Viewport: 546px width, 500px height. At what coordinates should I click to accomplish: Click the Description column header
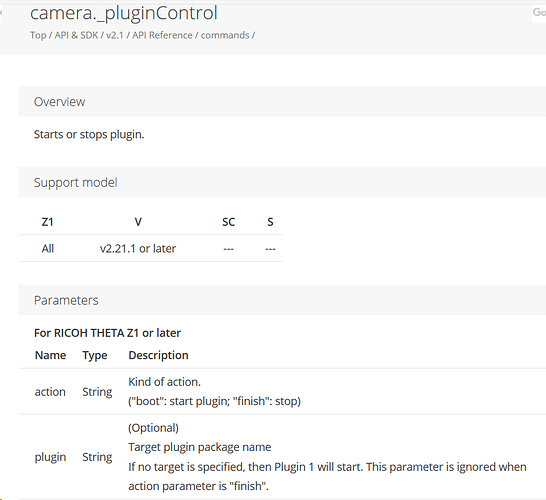point(158,355)
